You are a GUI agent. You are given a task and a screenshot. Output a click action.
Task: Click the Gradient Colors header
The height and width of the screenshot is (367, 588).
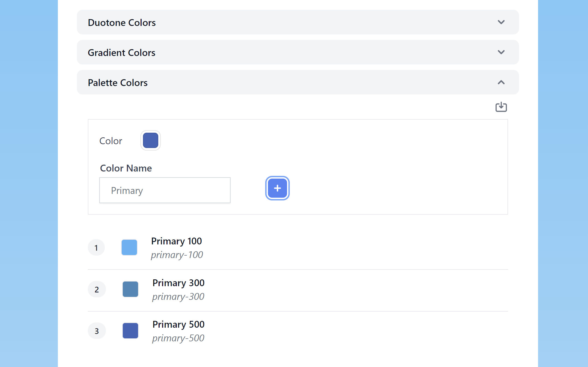(x=122, y=52)
